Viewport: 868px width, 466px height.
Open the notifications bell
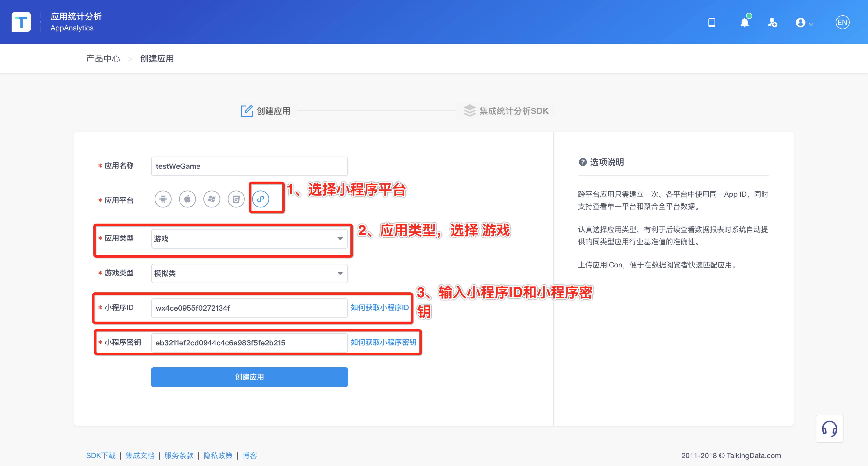coord(745,22)
